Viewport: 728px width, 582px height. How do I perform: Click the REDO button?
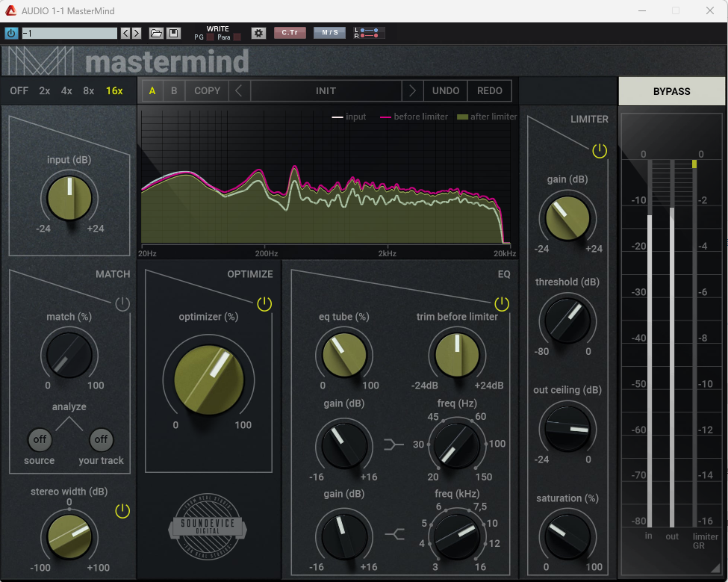[490, 90]
